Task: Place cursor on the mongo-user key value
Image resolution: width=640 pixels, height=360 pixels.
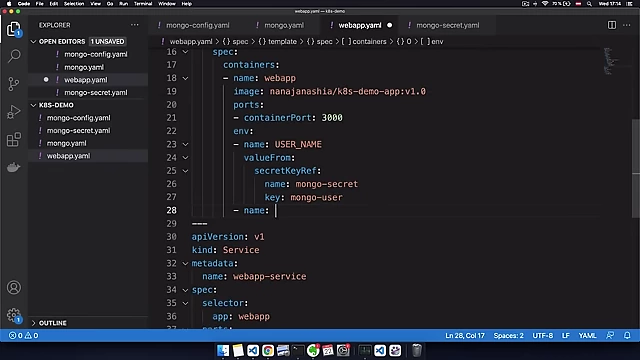Action: [316, 198]
